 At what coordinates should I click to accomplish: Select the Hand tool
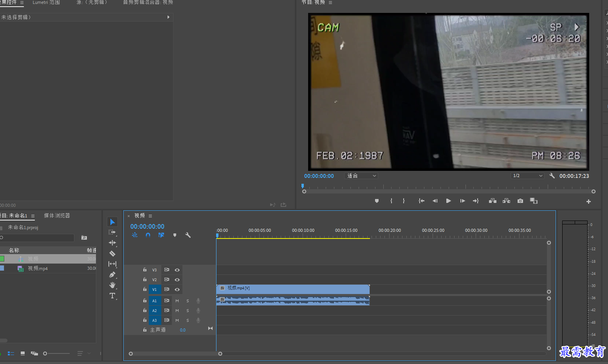pyautogui.click(x=112, y=285)
